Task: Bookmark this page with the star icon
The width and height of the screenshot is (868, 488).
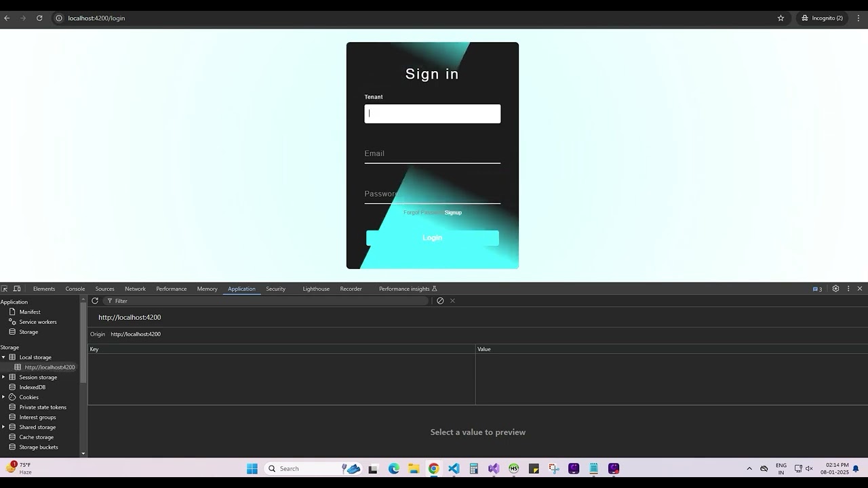Action: (781, 18)
